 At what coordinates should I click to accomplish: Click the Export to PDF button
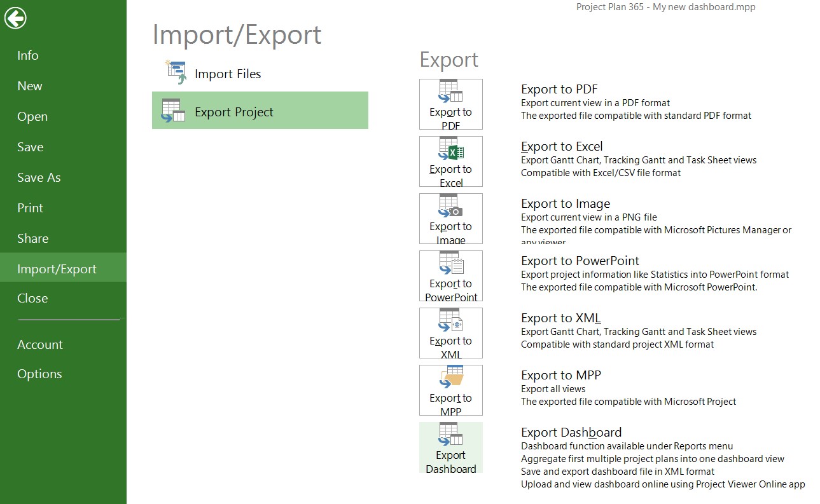coord(450,104)
